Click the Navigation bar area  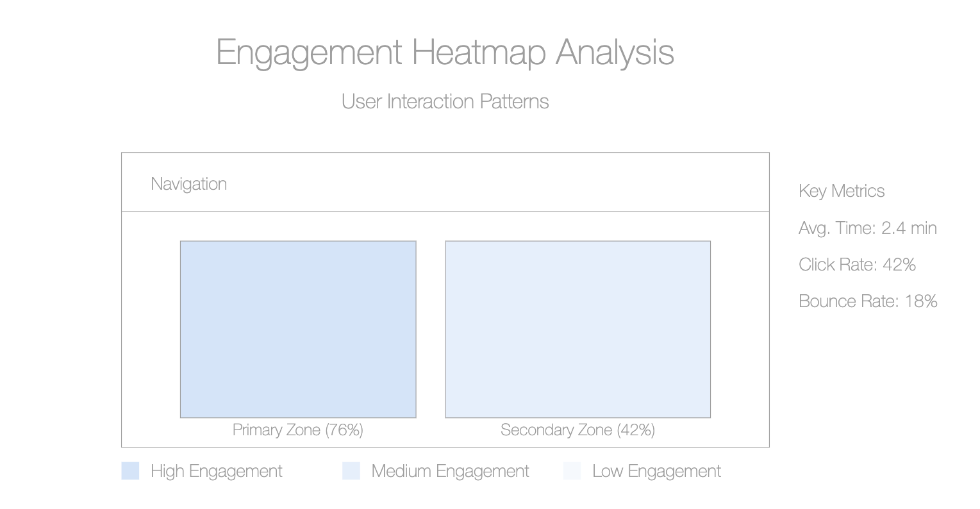445,182
